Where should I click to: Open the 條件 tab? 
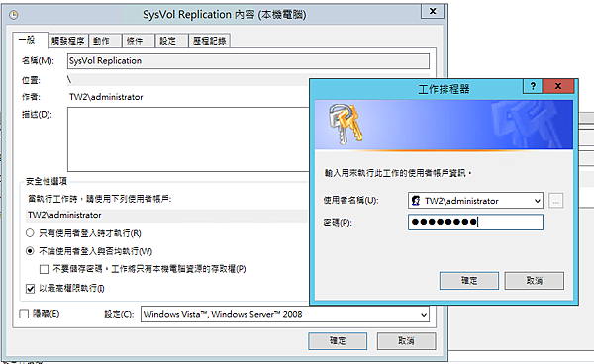coord(139,41)
